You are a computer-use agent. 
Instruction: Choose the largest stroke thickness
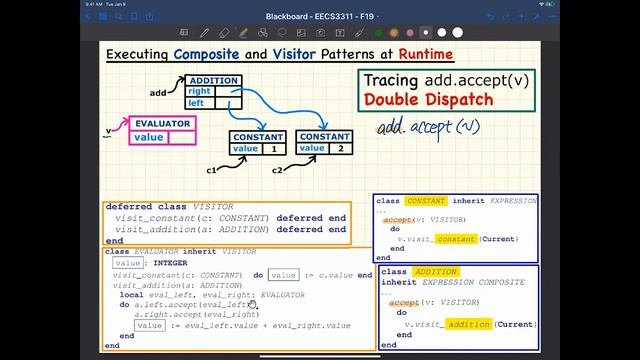458,33
